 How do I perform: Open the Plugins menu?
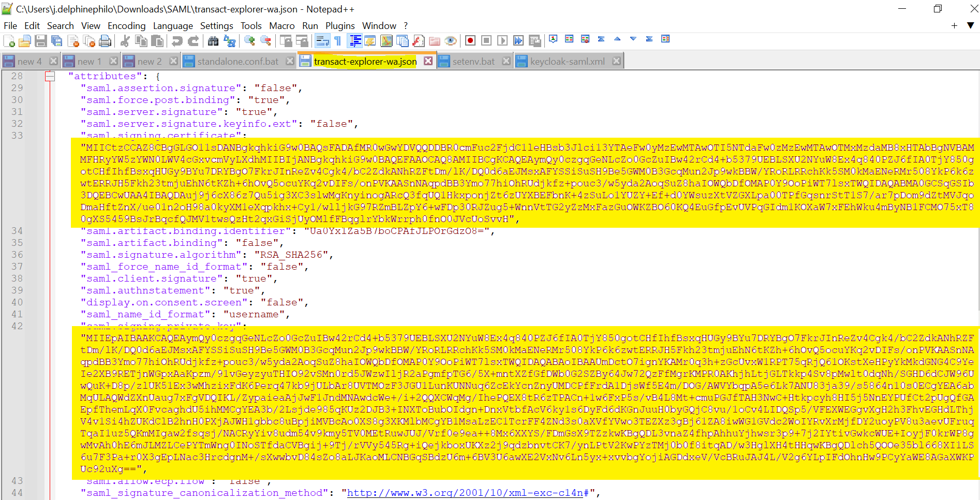(339, 25)
